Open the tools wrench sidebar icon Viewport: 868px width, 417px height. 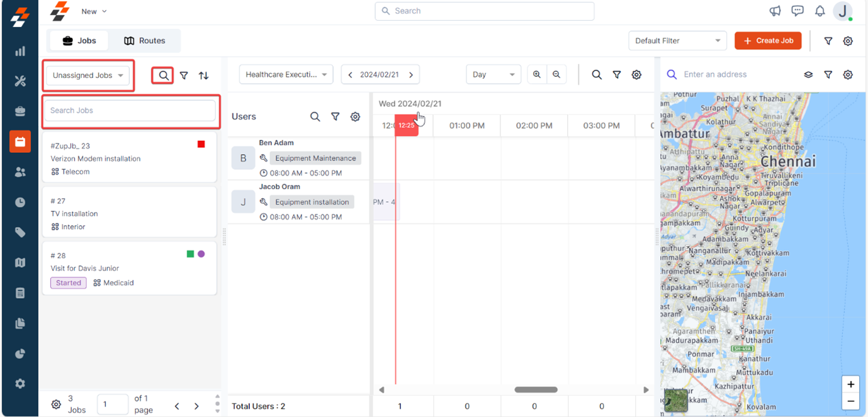click(x=20, y=81)
